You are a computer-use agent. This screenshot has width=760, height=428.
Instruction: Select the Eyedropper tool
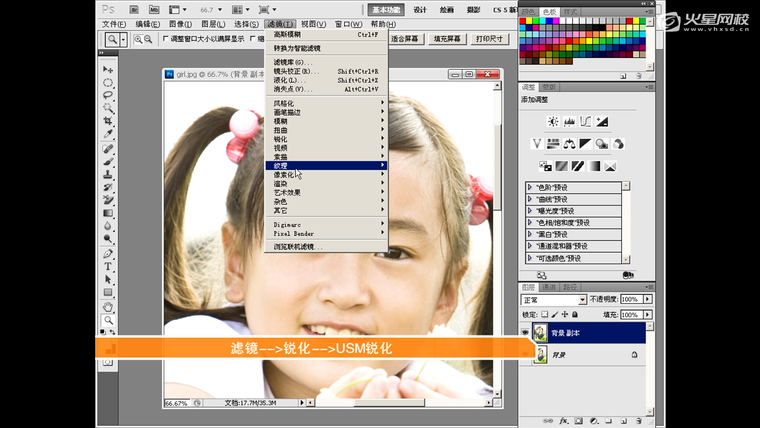(108, 135)
